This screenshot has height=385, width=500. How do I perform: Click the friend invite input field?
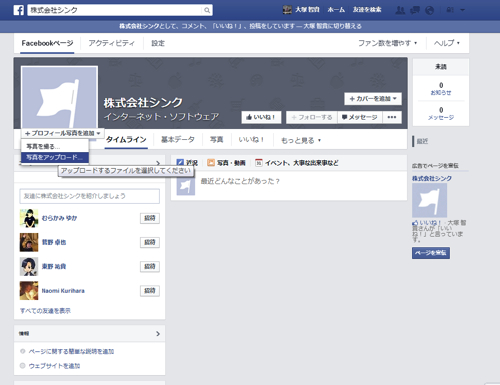tap(89, 196)
